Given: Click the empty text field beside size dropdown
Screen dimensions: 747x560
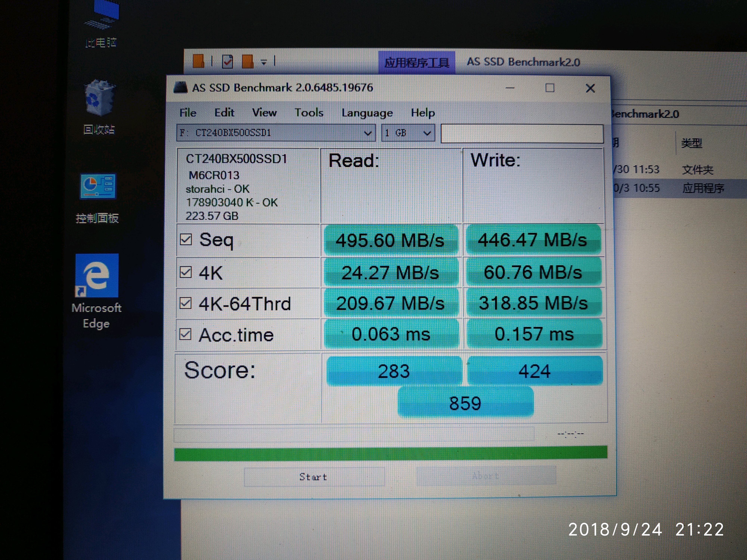Looking at the screenshot, I should pos(522,134).
